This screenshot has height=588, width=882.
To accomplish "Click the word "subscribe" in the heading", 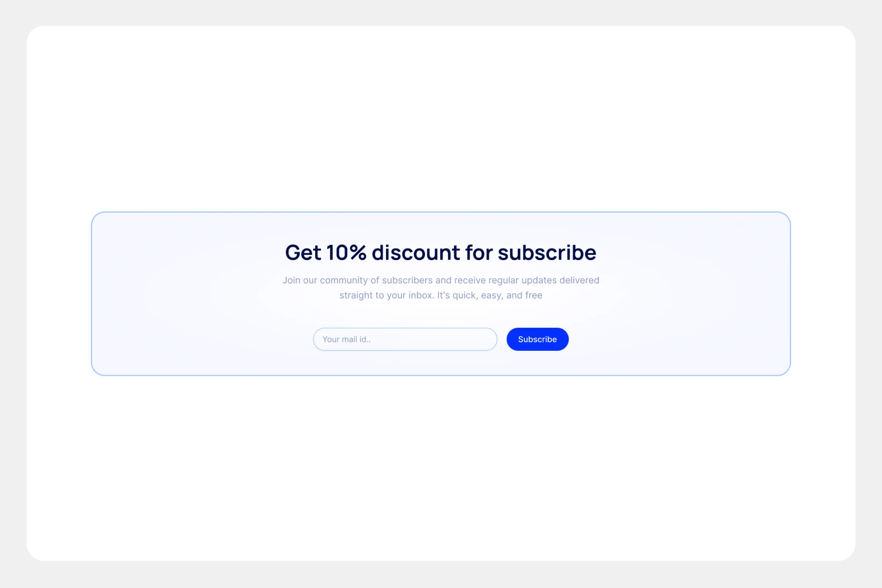I will [547, 253].
